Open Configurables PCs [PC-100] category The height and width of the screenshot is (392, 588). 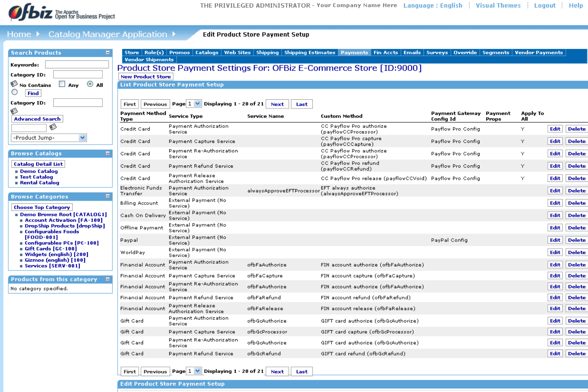pos(62,243)
